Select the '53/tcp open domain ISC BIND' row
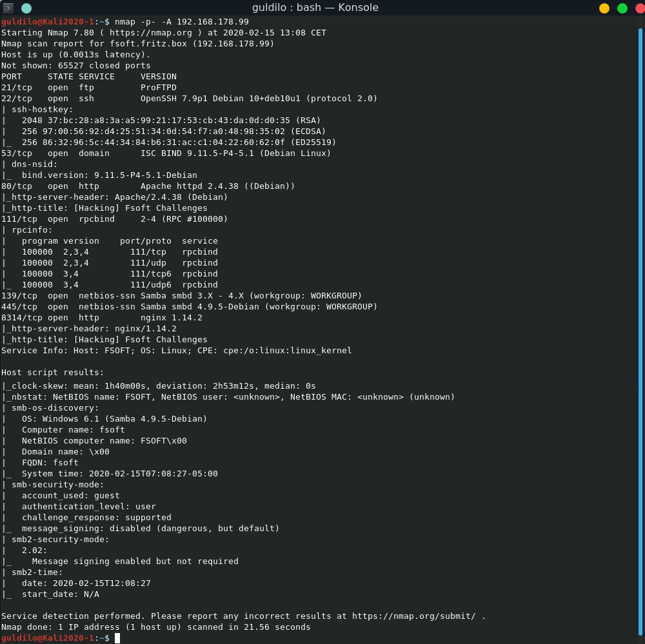This screenshot has width=645, height=644. (166, 153)
